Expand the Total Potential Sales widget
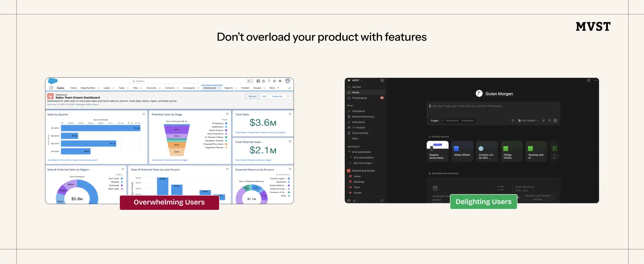Viewport: 644px width, 264px height. click(x=290, y=142)
